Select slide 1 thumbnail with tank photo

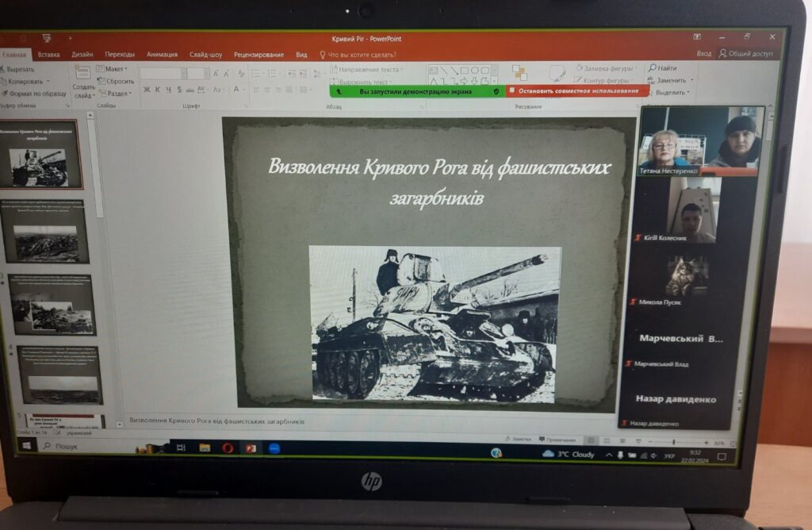pos(40,155)
